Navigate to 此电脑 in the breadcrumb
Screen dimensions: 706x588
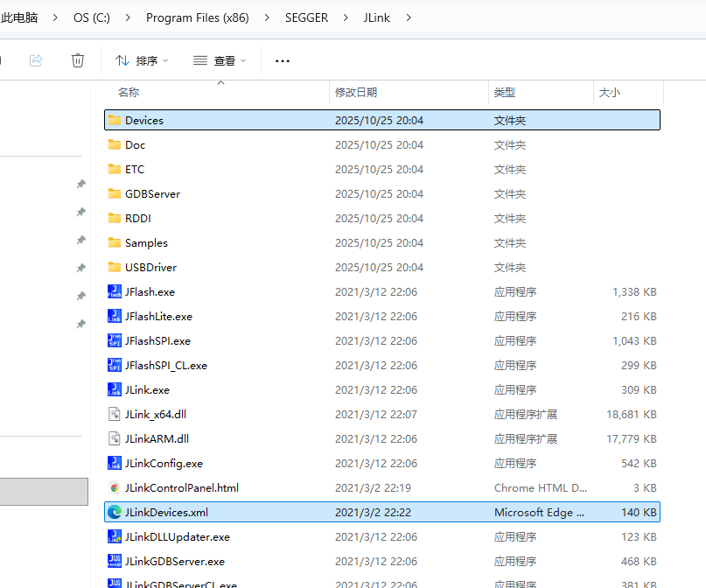(x=19, y=17)
